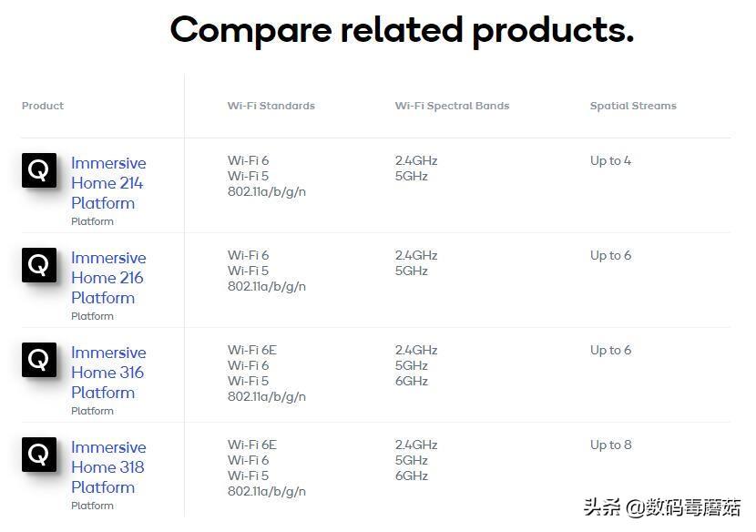The height and width of the screenshot is (532, 756).
Task: Select the Wi-Fi Standards column header
Action: pyautogui.click(x=271, y=106)
